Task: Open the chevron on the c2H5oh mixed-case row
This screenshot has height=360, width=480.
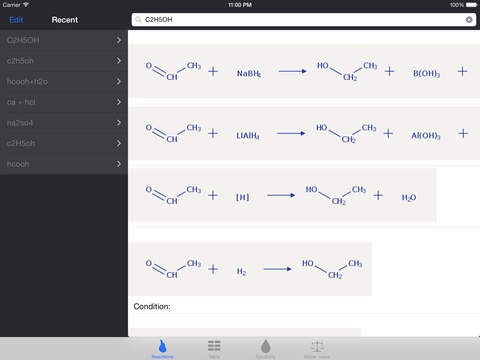Action: 119,143
